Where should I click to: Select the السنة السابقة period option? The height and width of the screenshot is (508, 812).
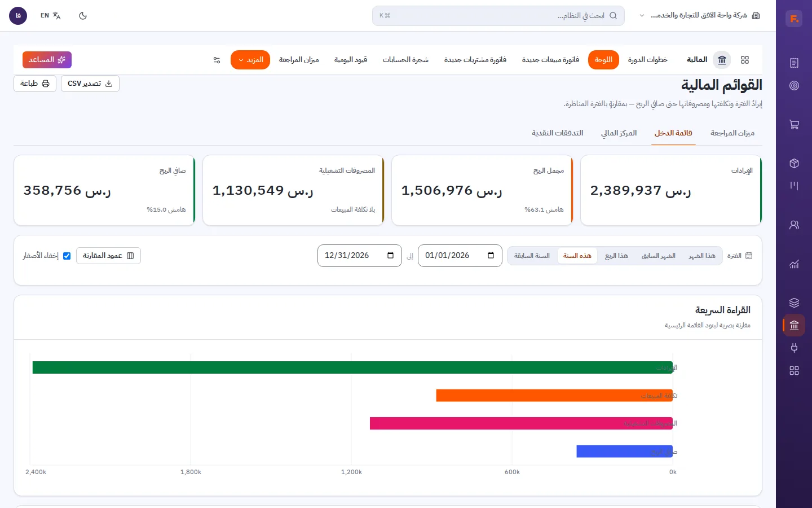point(532,256)
